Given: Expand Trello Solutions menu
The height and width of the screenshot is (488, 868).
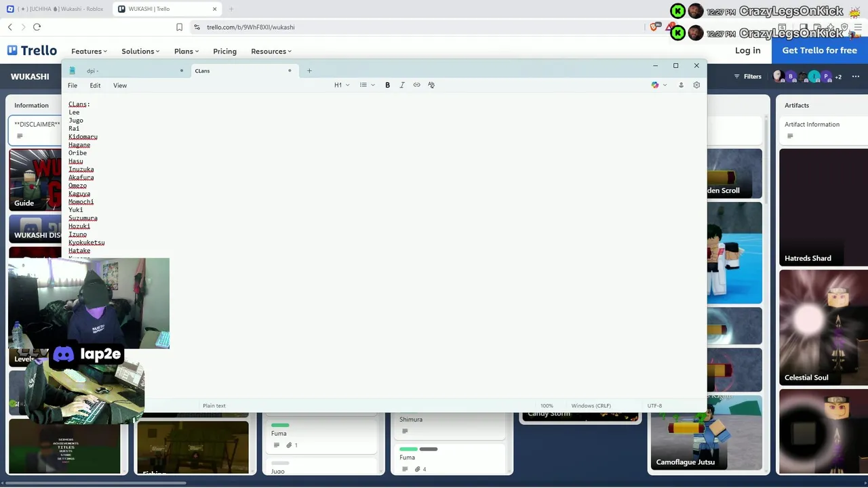Looking at the screenshot, I should coord(140,52).
